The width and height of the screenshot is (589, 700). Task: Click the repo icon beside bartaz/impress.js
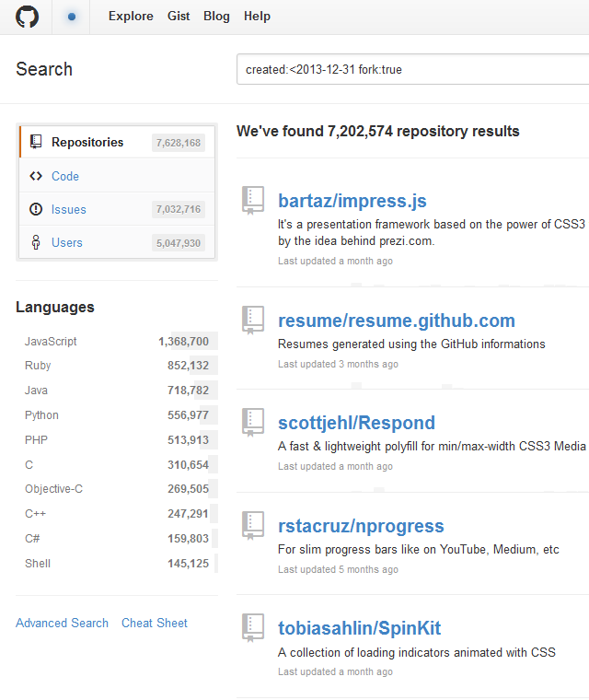pos(253,200)
